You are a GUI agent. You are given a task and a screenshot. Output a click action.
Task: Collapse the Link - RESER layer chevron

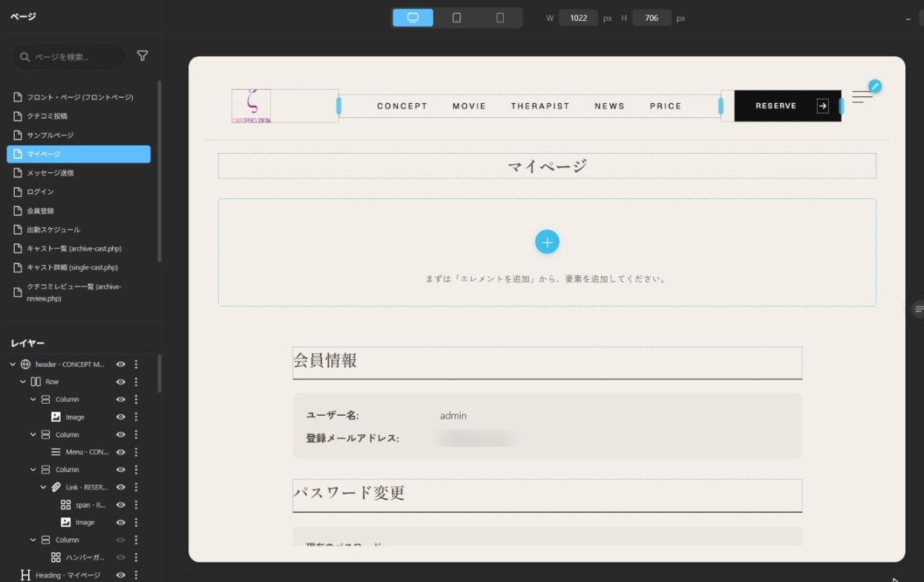coord(43,487)
